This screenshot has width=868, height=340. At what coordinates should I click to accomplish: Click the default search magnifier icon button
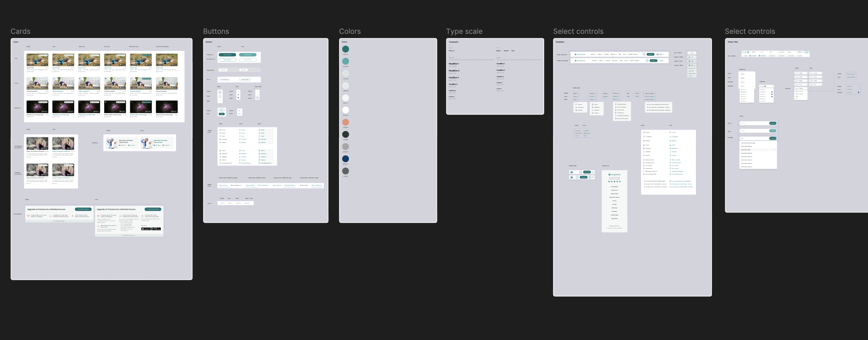220,93
